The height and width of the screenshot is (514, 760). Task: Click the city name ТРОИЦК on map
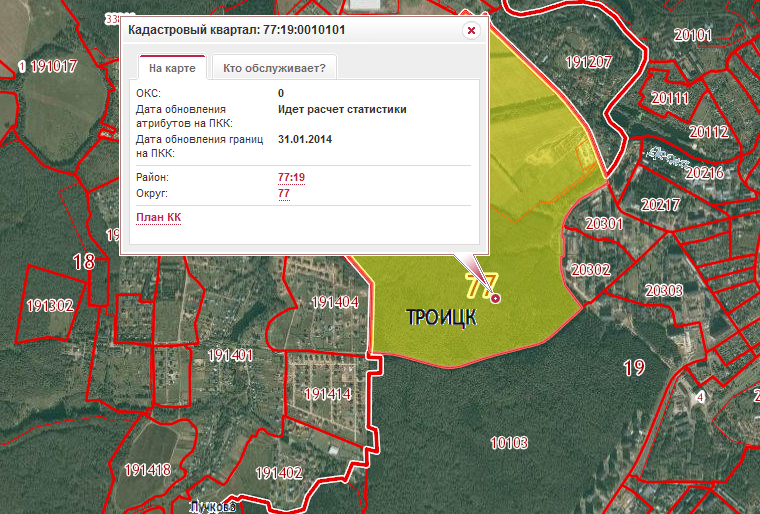(442, 318)
